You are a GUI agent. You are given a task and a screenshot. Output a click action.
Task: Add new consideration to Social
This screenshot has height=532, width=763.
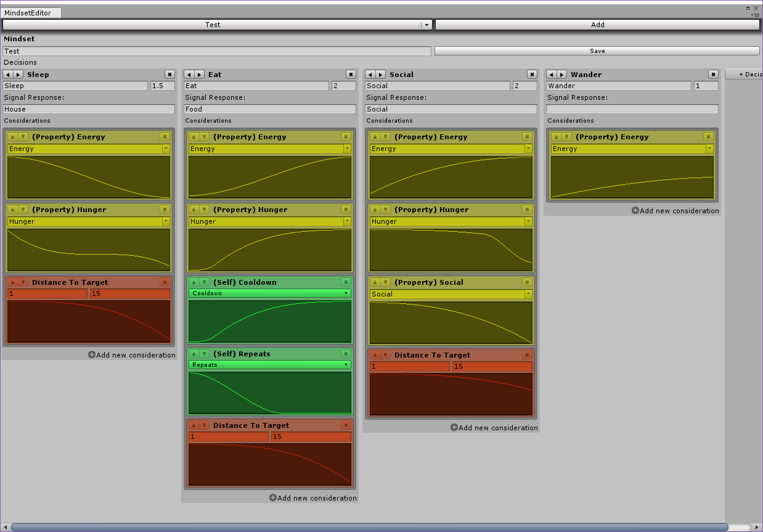pyautogui.click(x=494, y=428)
